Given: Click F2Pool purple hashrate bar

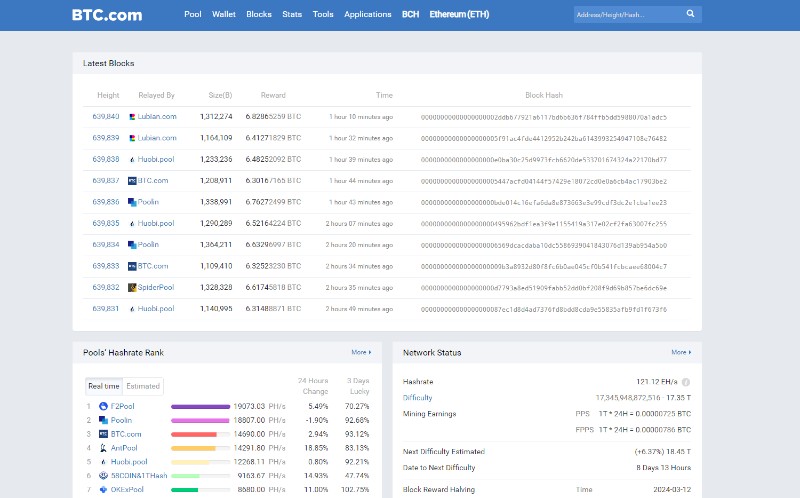Looking at the screenshot, I should point(201,407).
